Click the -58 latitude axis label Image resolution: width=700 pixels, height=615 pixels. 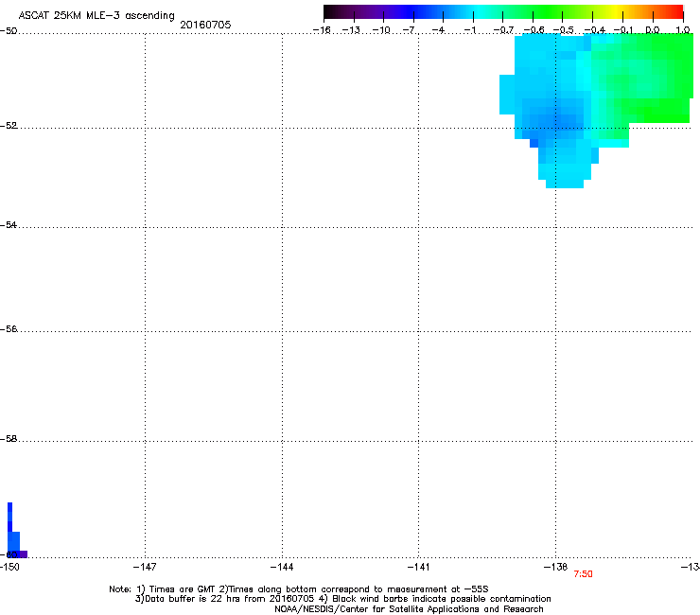point(9,439)
